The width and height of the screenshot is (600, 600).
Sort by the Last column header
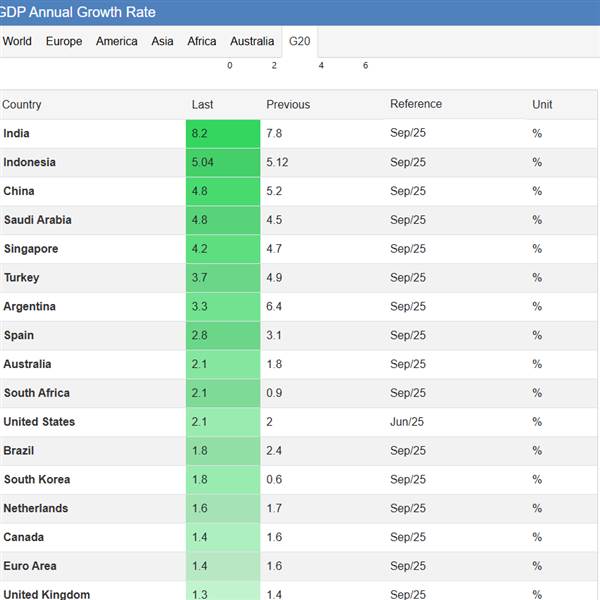tap(203, 105)
